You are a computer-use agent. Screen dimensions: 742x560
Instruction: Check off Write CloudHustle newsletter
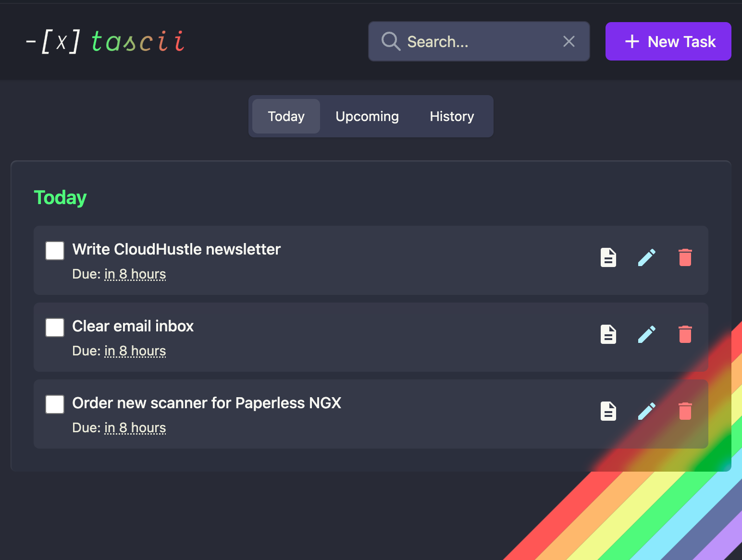(55, 251)
